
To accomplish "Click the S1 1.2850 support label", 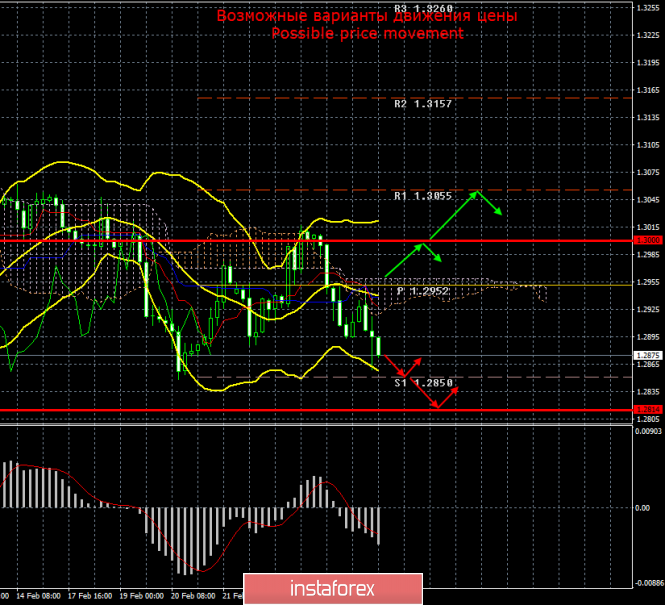I will click(x=423, y=383).
